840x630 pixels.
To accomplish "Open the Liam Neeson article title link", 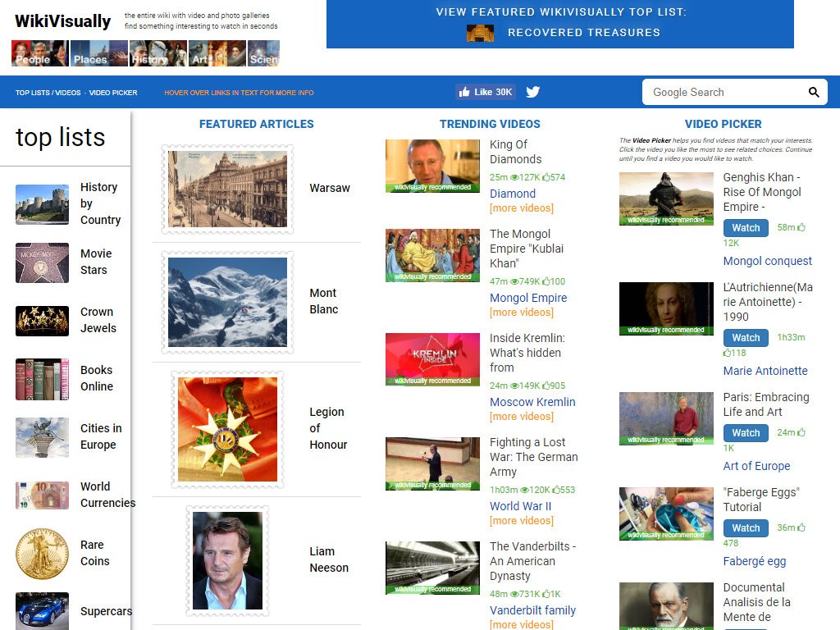I will coord(329,559).
